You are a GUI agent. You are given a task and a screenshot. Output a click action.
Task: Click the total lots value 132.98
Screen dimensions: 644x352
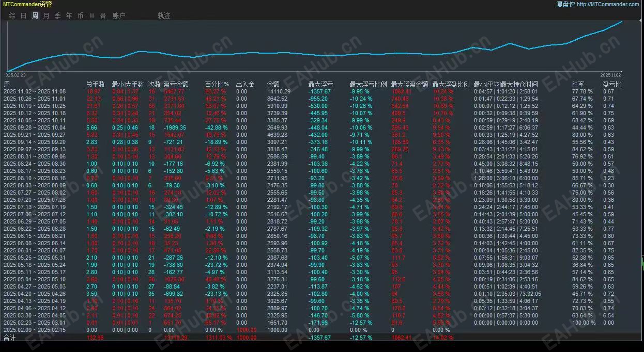(95, 338)
